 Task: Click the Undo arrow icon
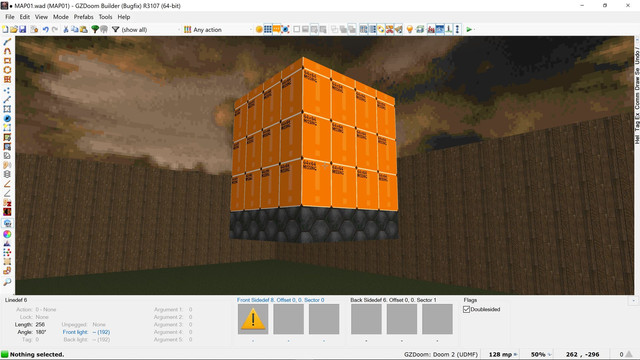tap(46, 29)
